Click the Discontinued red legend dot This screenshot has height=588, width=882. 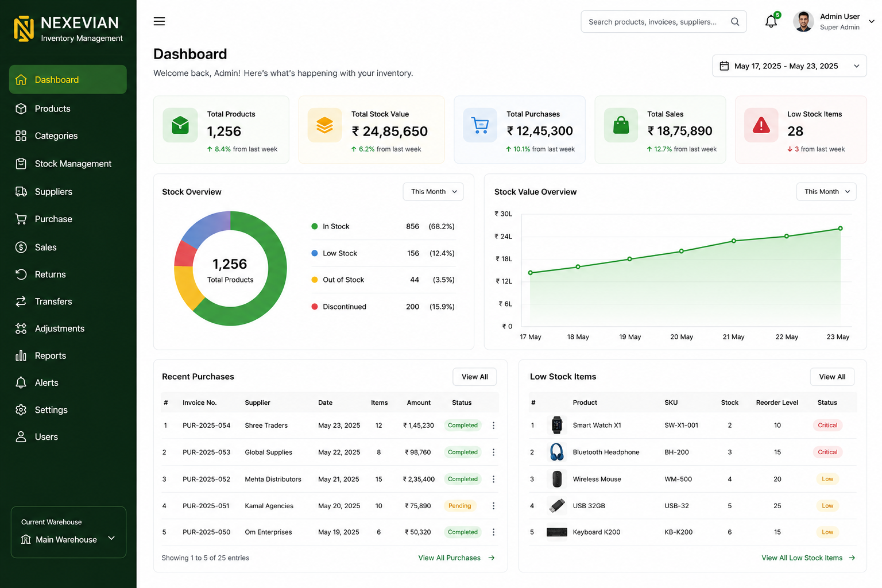pos(315,307)
